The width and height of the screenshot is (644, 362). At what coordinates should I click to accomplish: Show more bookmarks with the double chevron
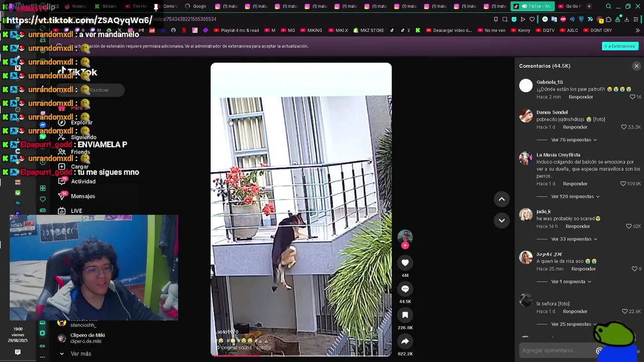[x=637, y=30]
